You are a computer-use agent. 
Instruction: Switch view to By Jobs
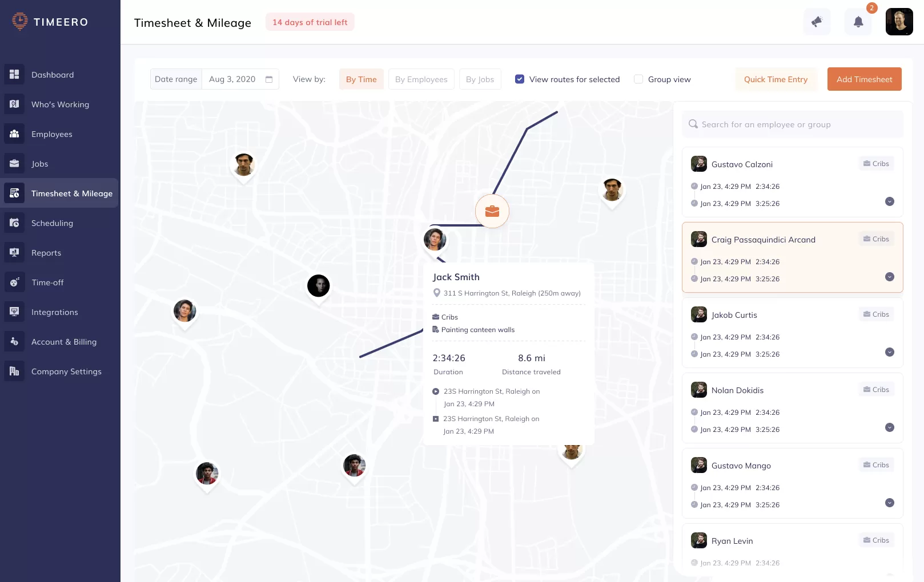tap(480, 79)
